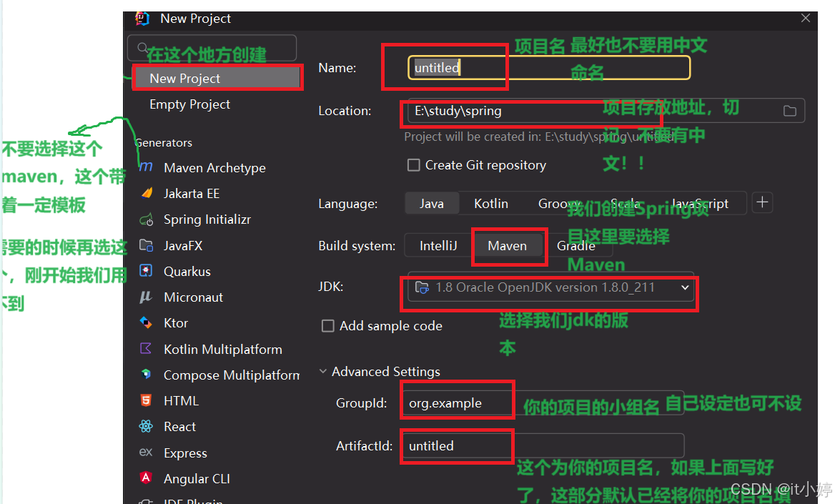Click the HTML5 generator icon

[146, 400]
